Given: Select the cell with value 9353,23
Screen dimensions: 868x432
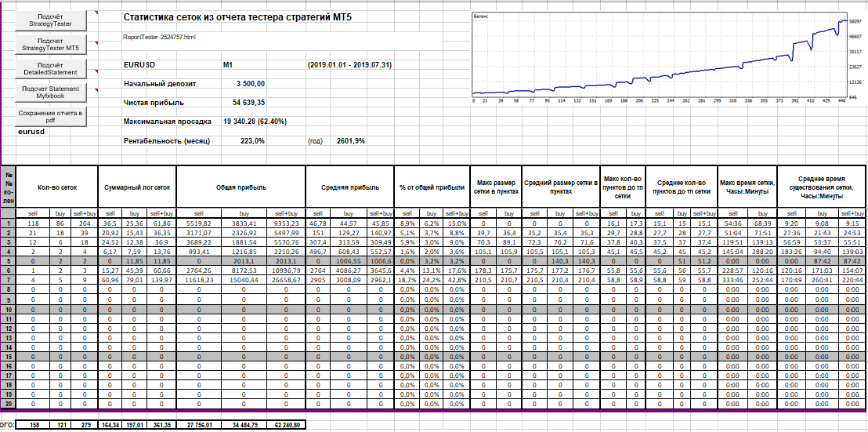Looking at the screenshot, I should click(286, 223).
